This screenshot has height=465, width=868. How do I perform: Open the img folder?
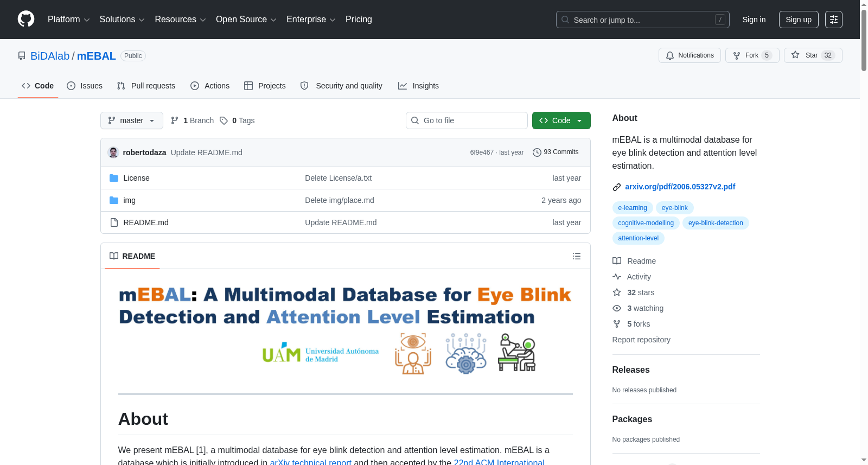point(130,200)
